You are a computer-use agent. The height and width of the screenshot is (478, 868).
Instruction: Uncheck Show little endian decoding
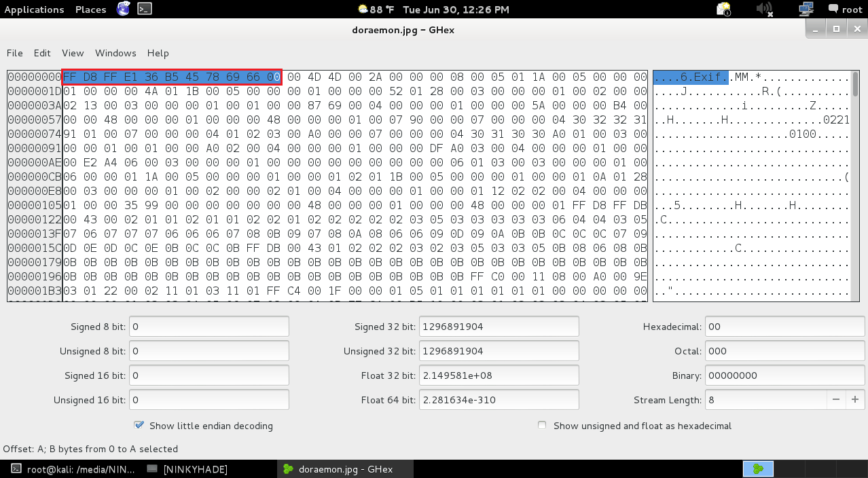point(139,426)
